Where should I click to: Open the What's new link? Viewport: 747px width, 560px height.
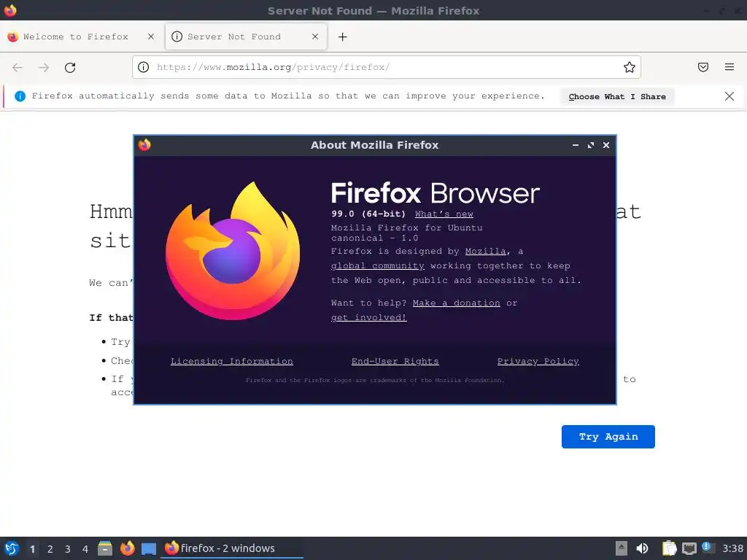pos(444,214)
